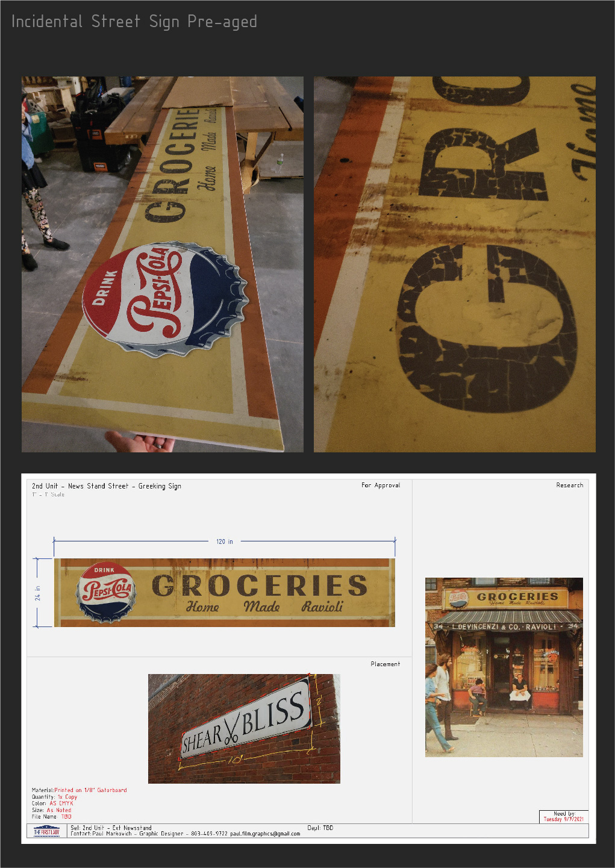The image size is (615, 868).
Task: Select the "Color: AS CMYK" line
Action: click(53, 804)
